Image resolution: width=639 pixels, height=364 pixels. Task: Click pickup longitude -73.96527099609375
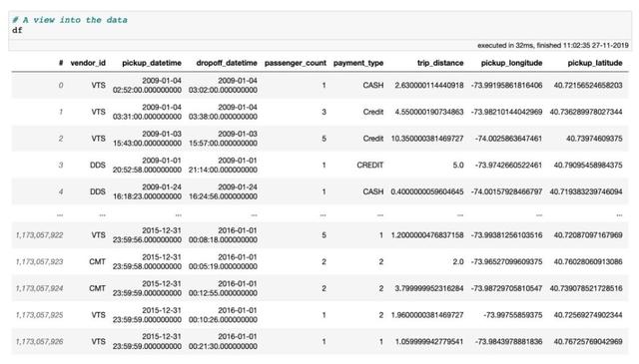pyautogui.click(x=506, y=261)
